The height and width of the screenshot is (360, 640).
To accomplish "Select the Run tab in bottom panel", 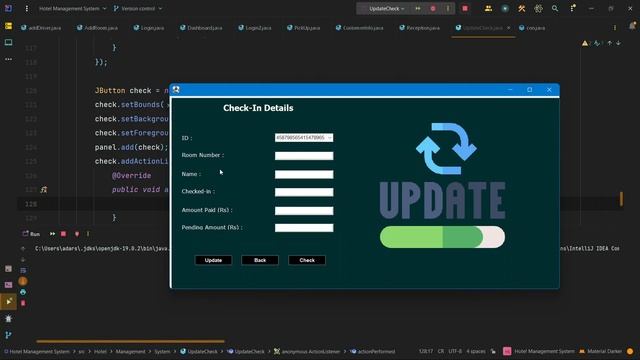I will (x=31, y=234).
